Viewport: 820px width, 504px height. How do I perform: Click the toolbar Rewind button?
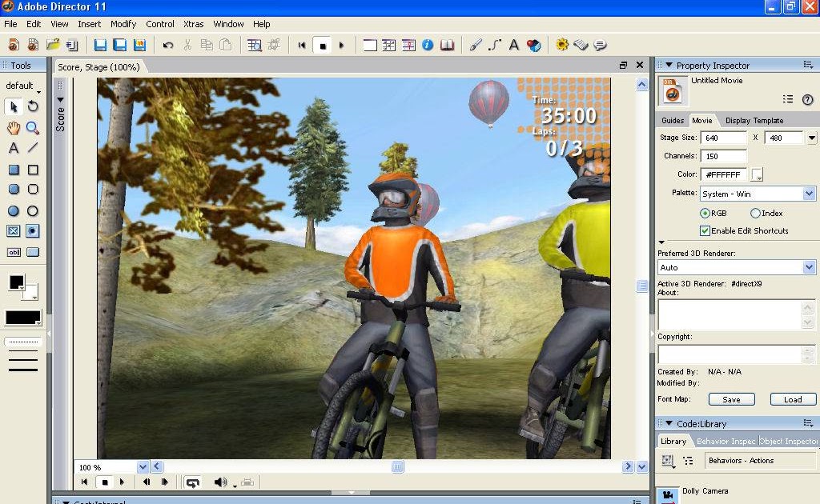click(x=302, y=46)
